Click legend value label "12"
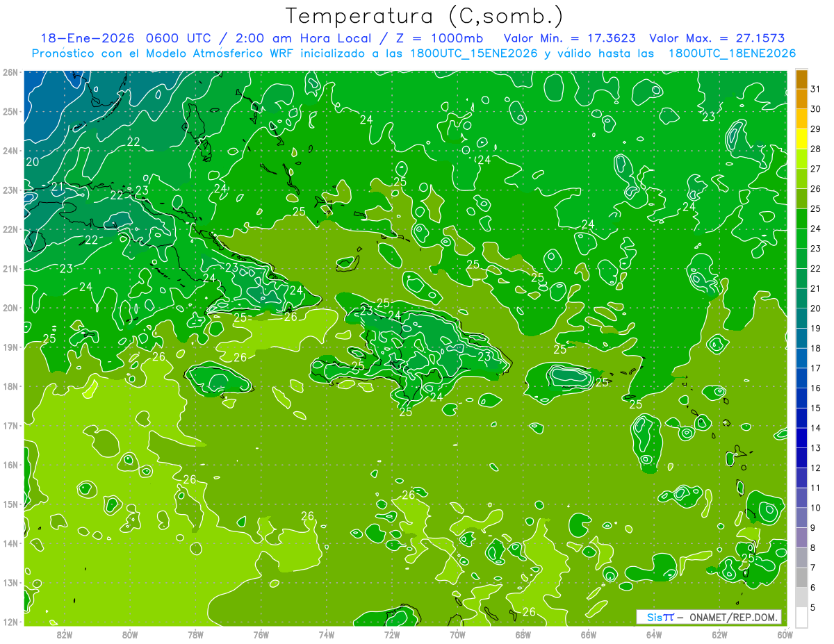Viewport: 834px width, 644px height. [816, 468]
